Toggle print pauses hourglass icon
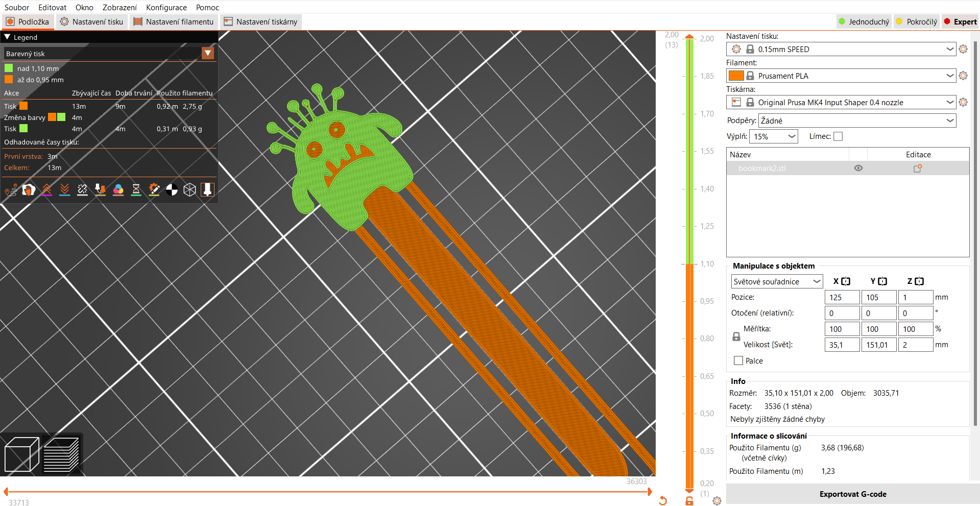 pyautogui.click(x=136, y=190)
